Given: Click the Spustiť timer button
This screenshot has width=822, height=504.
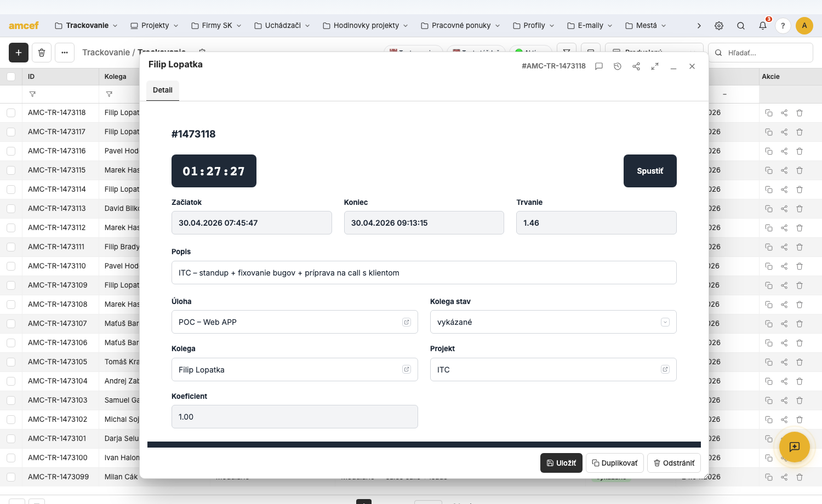Looking at the screenshot, I should coord(650,171).
